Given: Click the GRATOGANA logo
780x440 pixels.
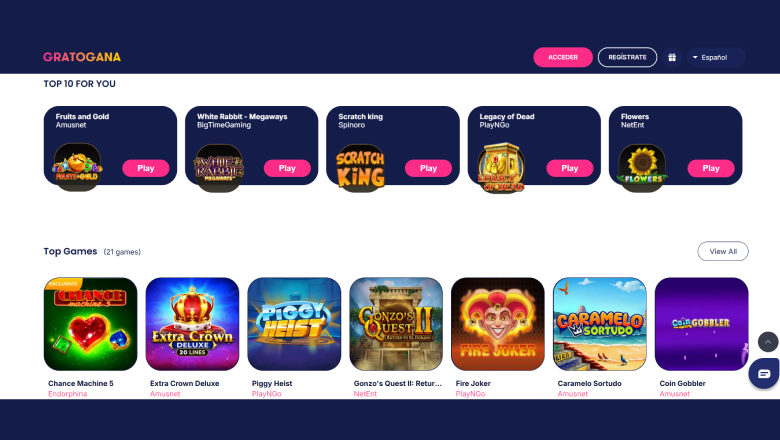Looking at the screenshot, I should (x=82, y=57).
